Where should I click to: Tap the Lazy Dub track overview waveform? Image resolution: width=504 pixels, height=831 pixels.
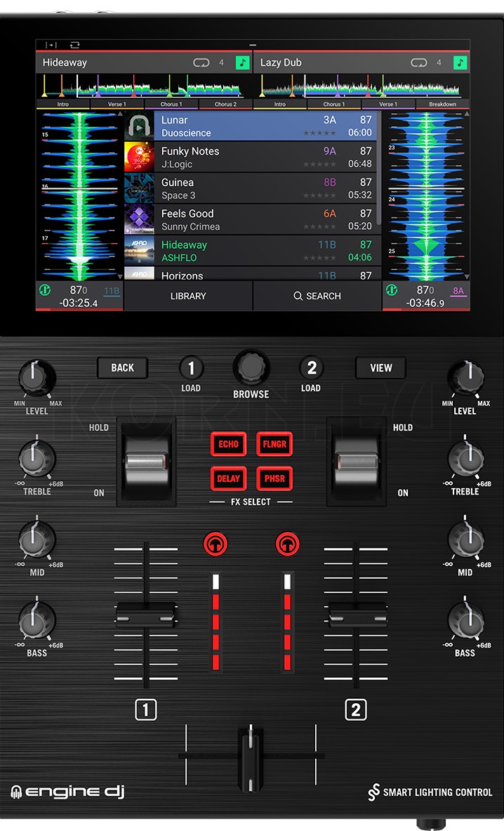[x=362, y=86]
